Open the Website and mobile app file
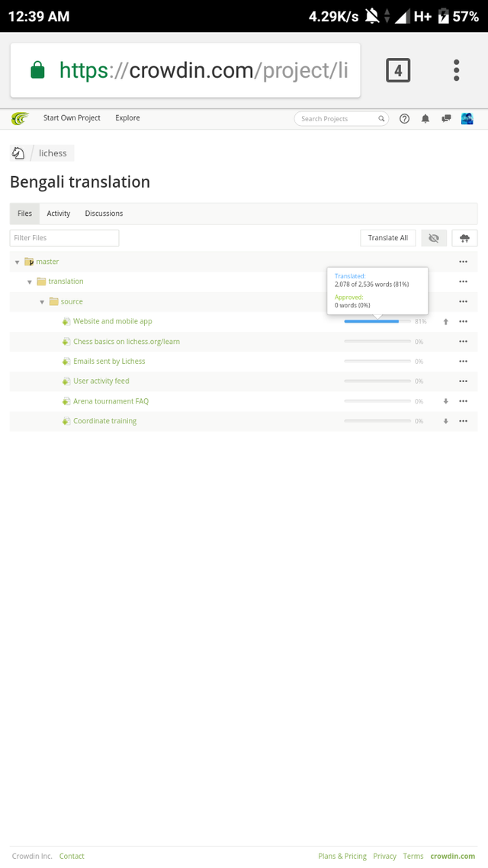This screenshot has height=868, width=488. coord(113,322)
